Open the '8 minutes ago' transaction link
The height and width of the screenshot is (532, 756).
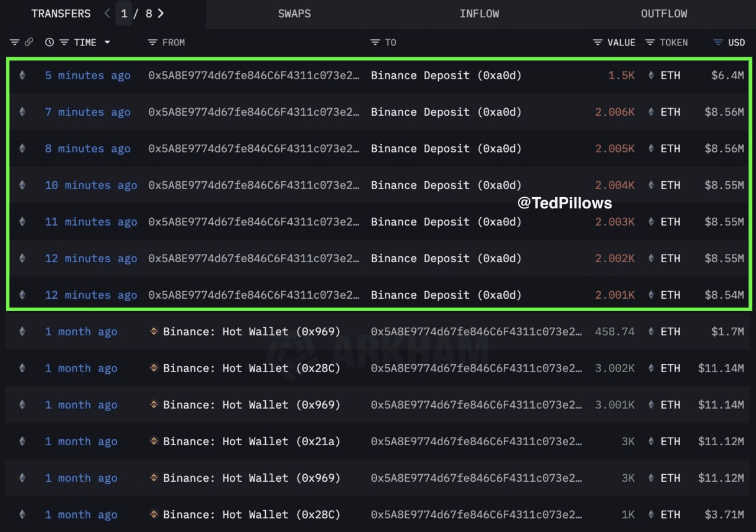point(87,149)
